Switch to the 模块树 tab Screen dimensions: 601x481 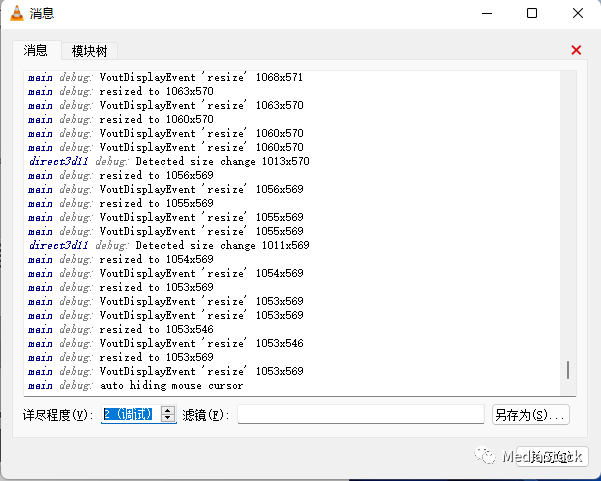pos(89,50)
